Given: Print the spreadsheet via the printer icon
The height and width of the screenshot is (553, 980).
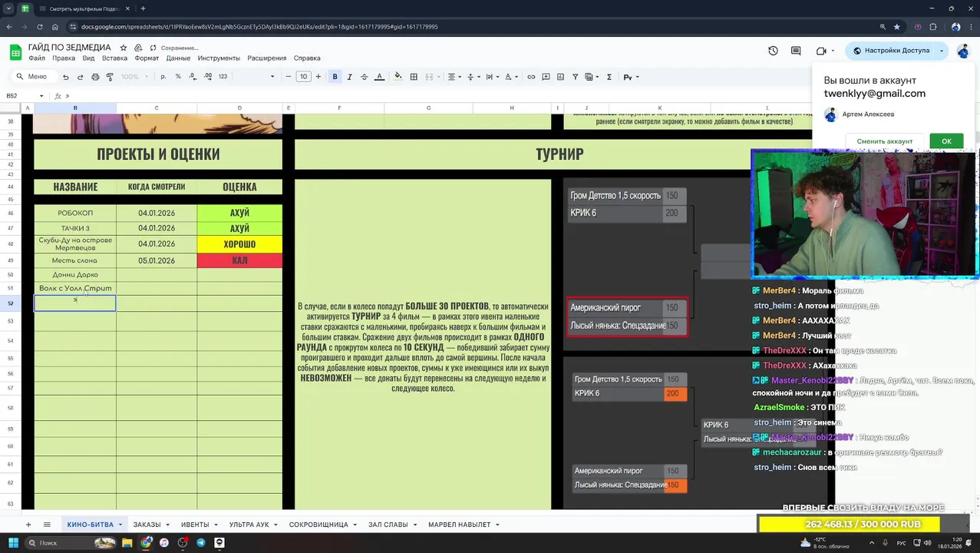Looking at the screenshot, I should (x=95, y=77).
